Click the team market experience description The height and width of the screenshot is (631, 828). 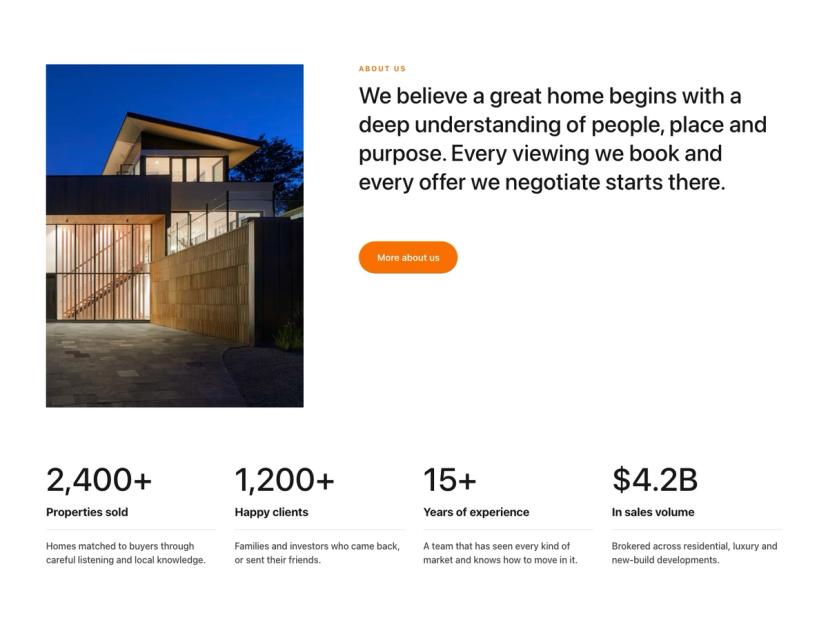(x=500, y=553)
